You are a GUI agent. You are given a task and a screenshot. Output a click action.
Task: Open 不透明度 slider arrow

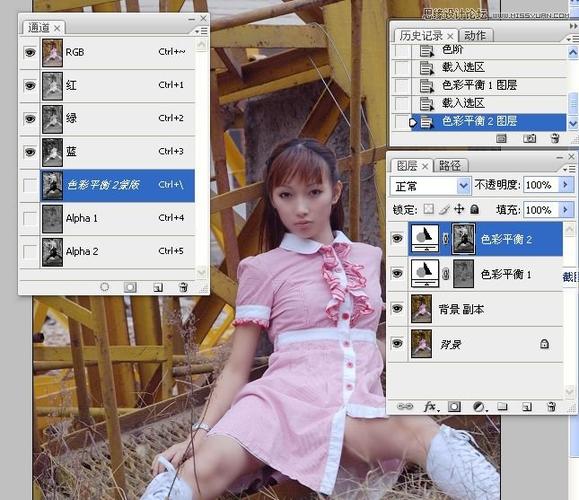[x=565, y=185]
